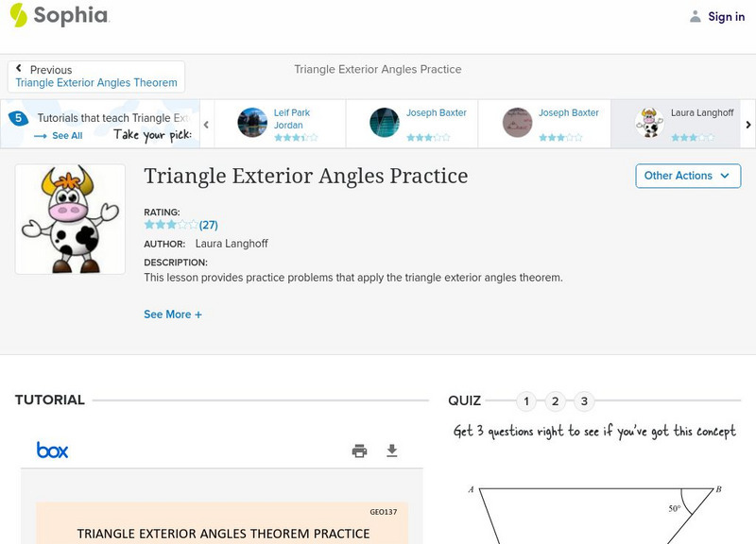Viewport: 756px width, 544px height.
Task: Download the tutorial document with the download icon
Action: click(x=392, y=450)
